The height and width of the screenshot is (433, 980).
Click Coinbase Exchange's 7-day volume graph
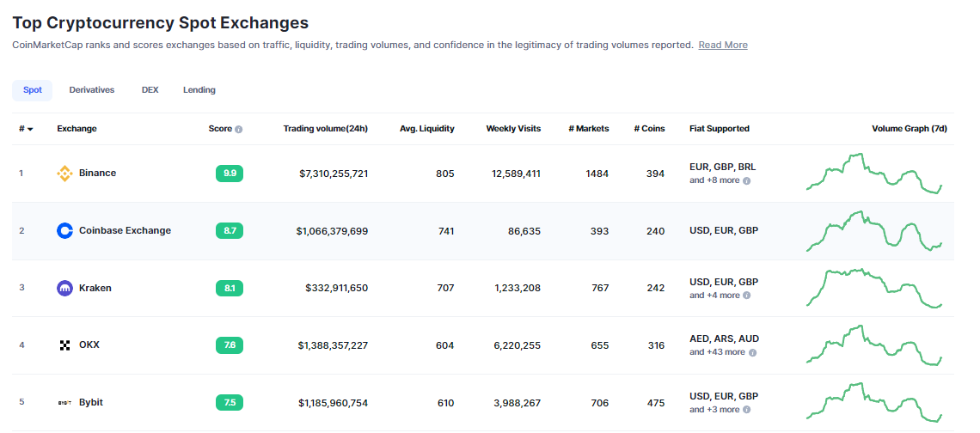(x=873, y=230)
